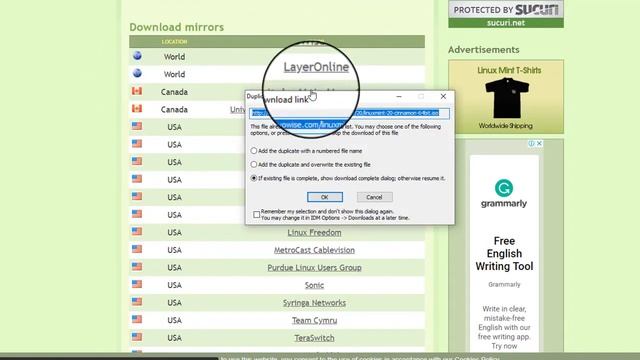This screenshot has width=640, height=360.
Task: Click the LOCATION column header
Action: 174,42
